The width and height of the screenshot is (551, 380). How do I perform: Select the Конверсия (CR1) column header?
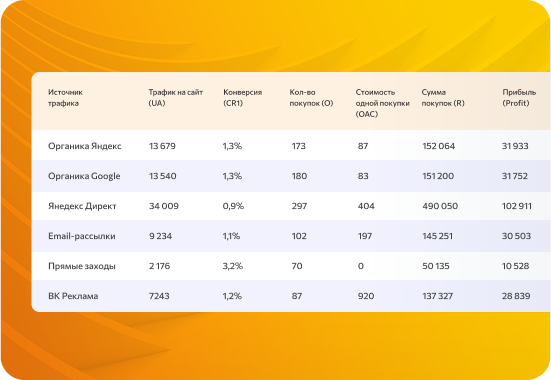tap(242, 98)
